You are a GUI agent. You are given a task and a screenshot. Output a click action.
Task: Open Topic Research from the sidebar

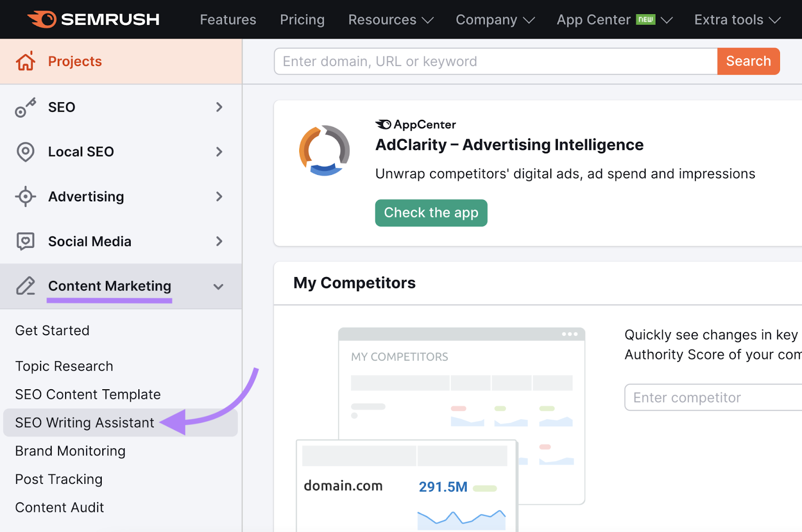click(64, 366)
